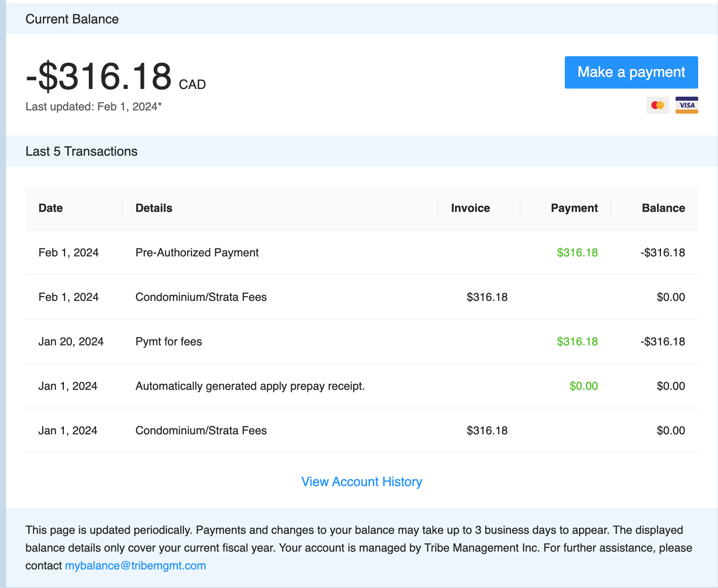Click -$316.18 balance in Pymt for fees row
This screenshot has height=588, width=718.
(663, 341)
